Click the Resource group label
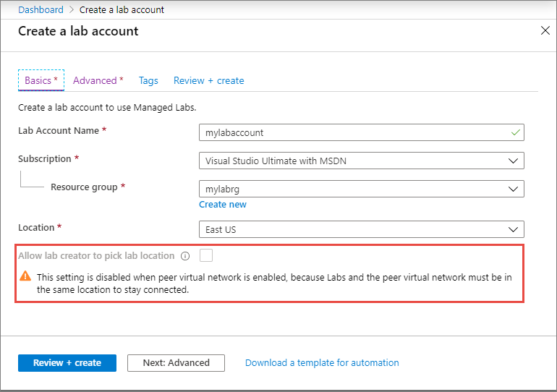 point(84,187)
